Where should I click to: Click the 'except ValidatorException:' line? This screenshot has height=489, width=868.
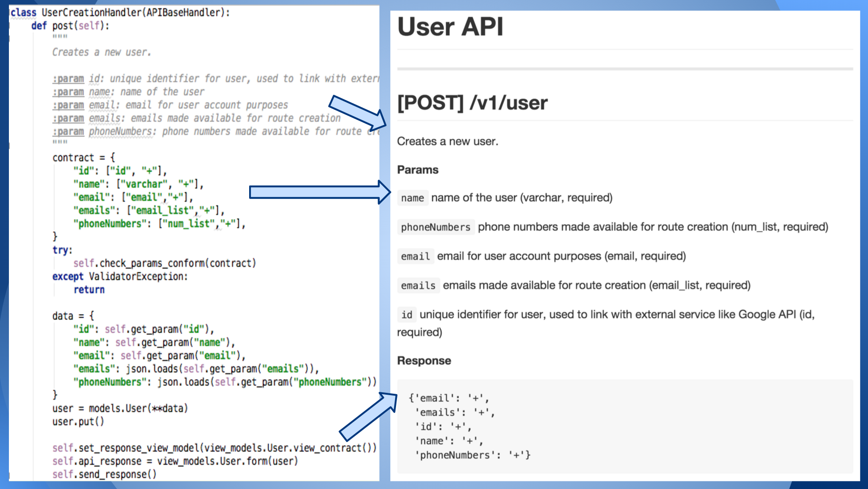(120, 276)
